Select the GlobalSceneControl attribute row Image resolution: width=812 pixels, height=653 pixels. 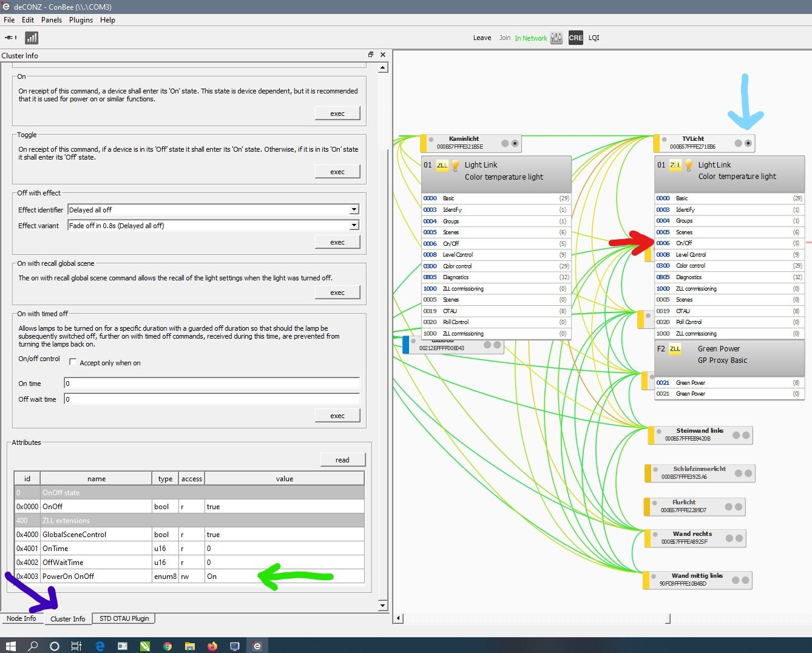coord(189,535)
